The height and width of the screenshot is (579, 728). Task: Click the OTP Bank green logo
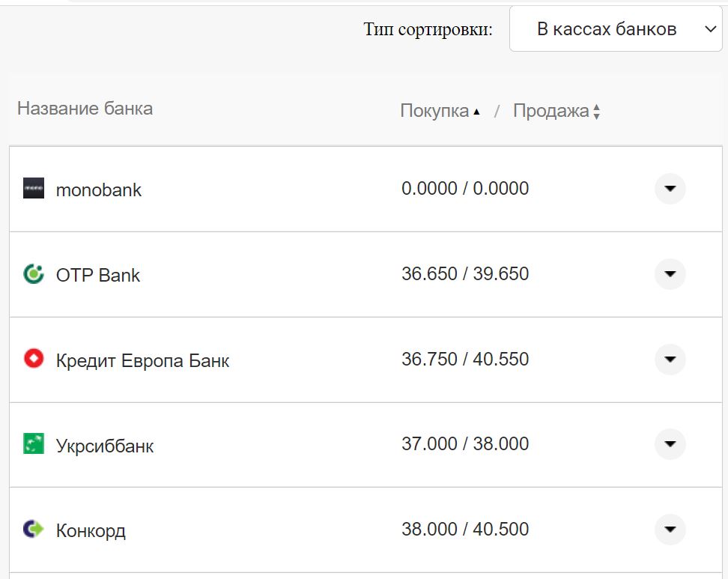coord(35,274)
